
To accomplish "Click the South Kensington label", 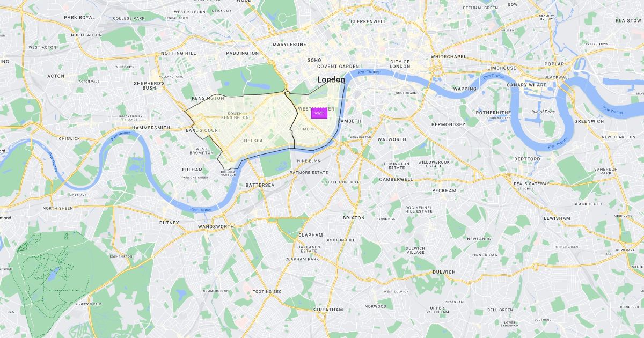I will 238,115.
